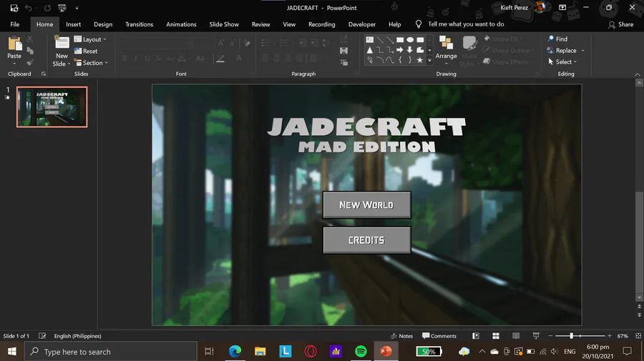Insert a New Slide using its icon
Image resolution: width=644 pixels, height=361 pixels.
click(x=62, y=43)
